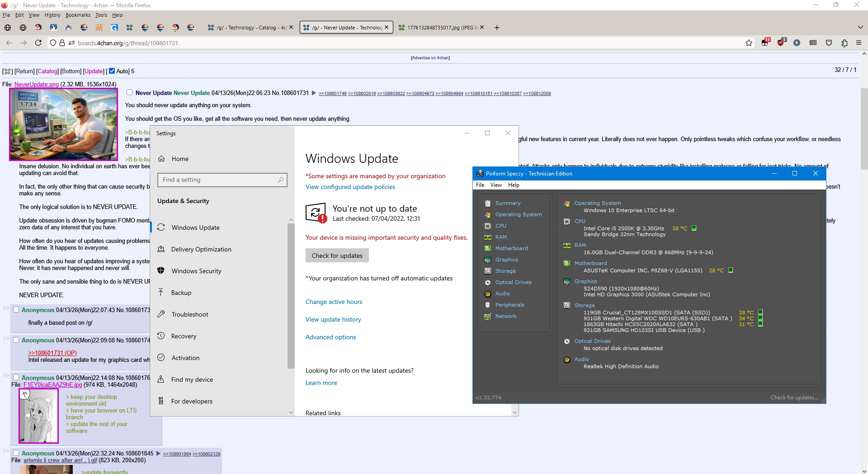Open Graphics section in Speccy sidebar
The image size is (868, 474).
click(x=506, y=260)
